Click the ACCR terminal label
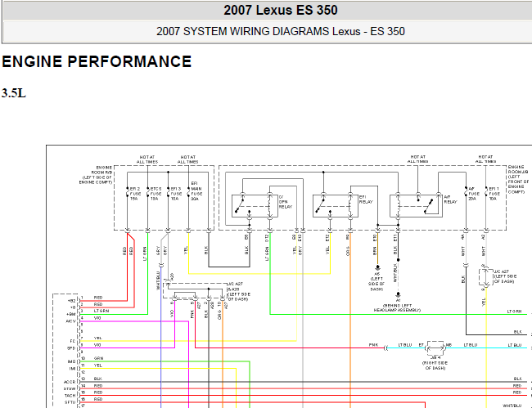Screen dimensions: 532x408 tap(70, 382)
